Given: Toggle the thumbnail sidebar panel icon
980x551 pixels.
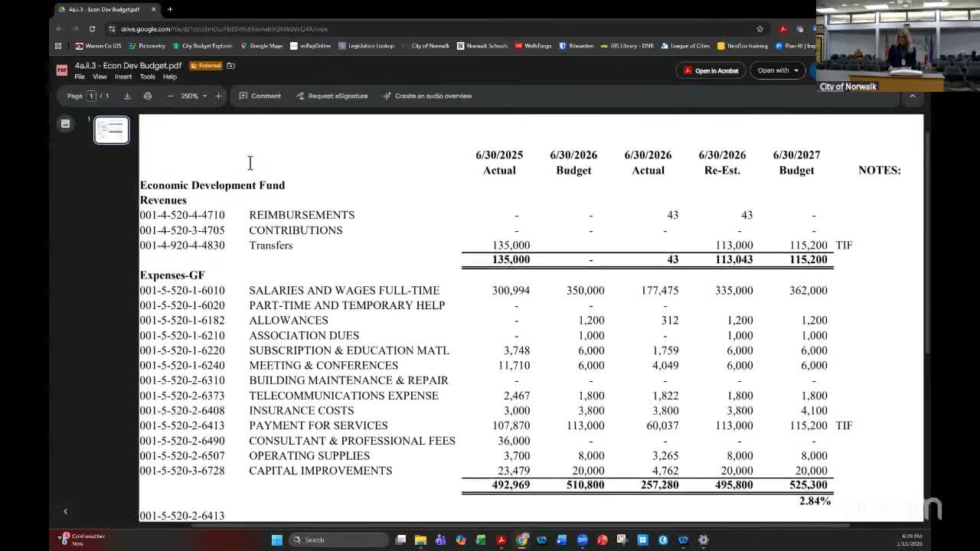Looking at the screenshot, I should (66, 123).
